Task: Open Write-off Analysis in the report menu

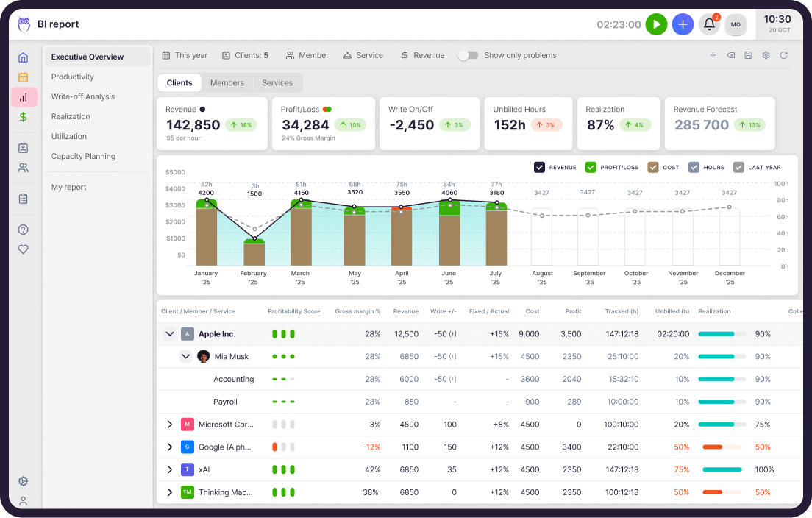Action: pos(83,96)
